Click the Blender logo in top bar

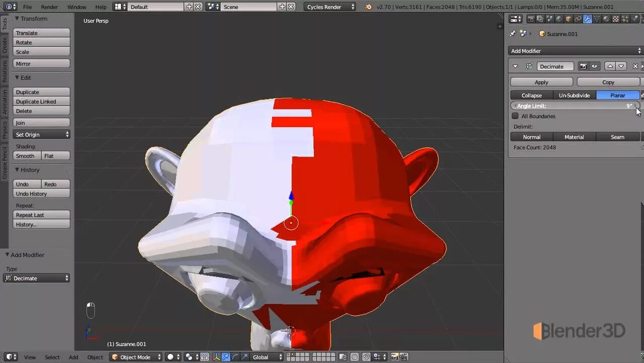(368, 7)
